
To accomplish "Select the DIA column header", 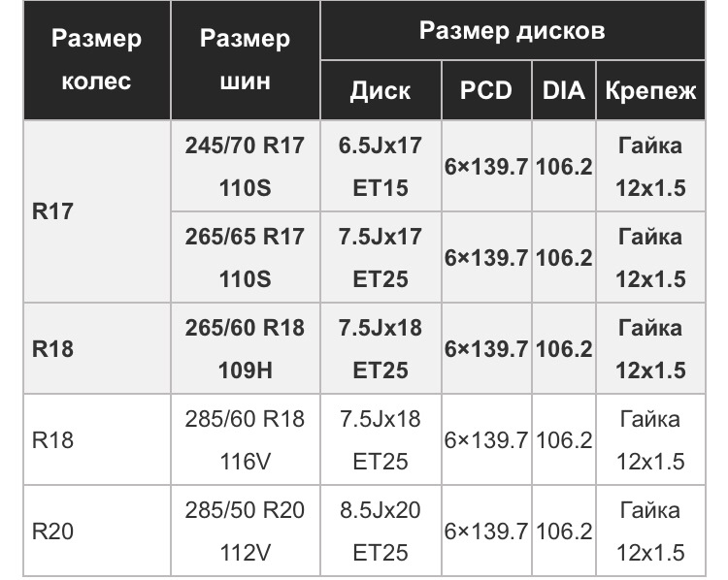I will click(x=564, y=90).
